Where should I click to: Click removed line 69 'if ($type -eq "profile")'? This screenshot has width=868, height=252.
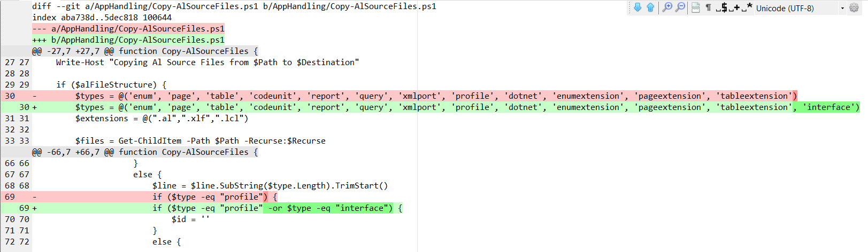[214, 197]
